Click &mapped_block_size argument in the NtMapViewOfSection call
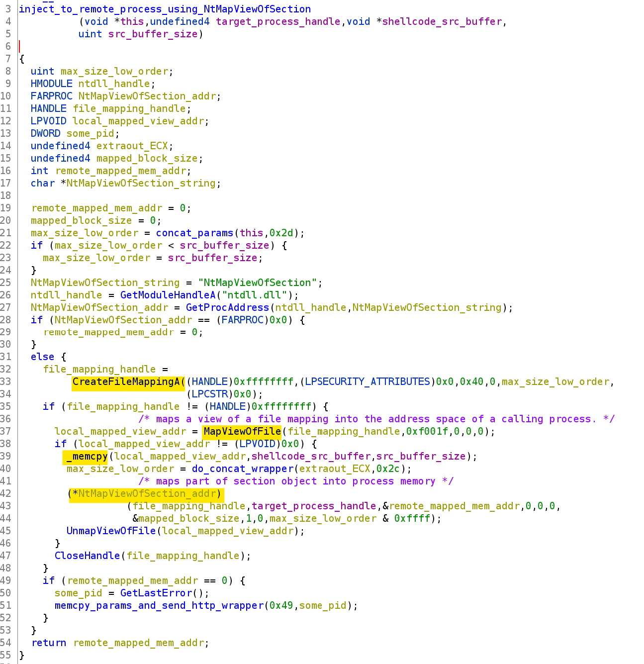The height and width of the screenshot is (664, 644). click(x=185, y=518)
